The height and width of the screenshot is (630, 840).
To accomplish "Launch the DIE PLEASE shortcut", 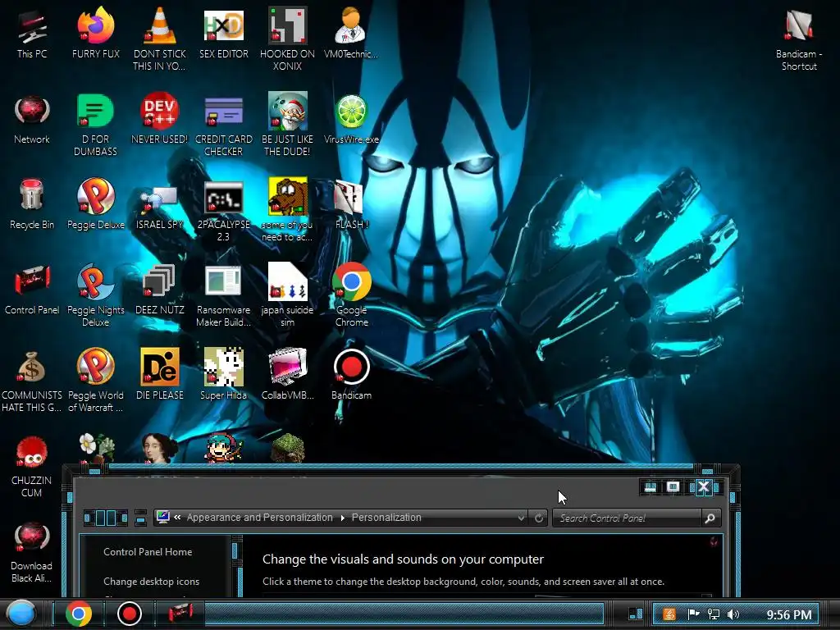I will tap(160, 375).
